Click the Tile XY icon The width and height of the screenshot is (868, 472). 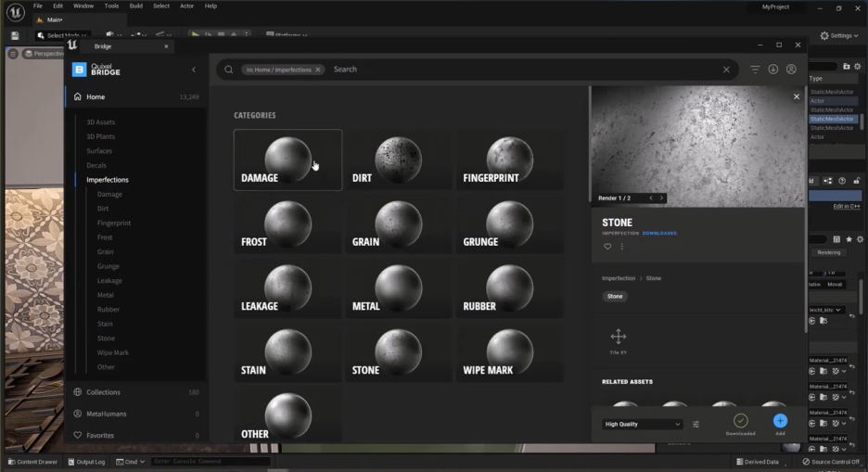619,337
